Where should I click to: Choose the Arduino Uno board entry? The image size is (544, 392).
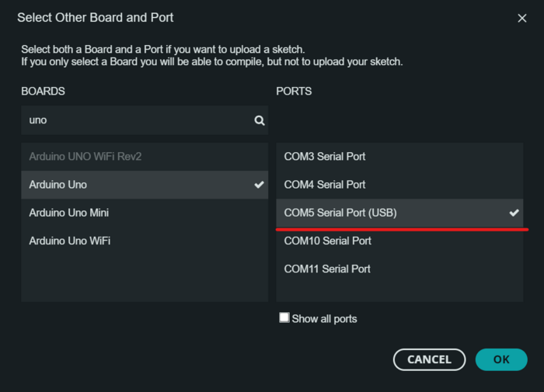[x=58, y=185]
